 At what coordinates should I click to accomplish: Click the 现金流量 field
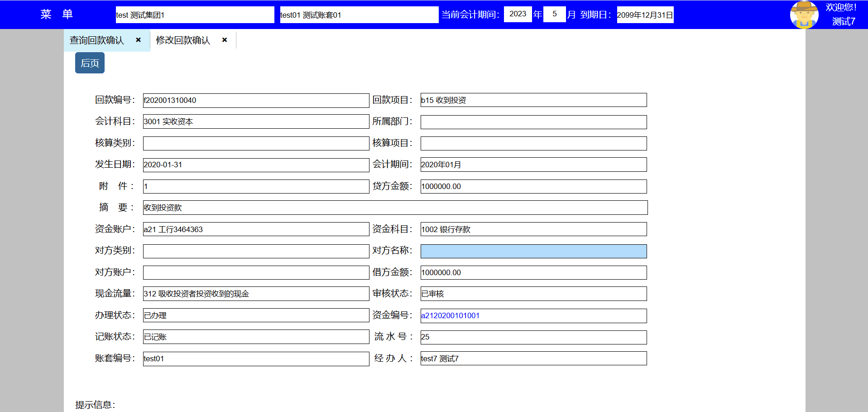pyautogui.click(x=256, y=294)
